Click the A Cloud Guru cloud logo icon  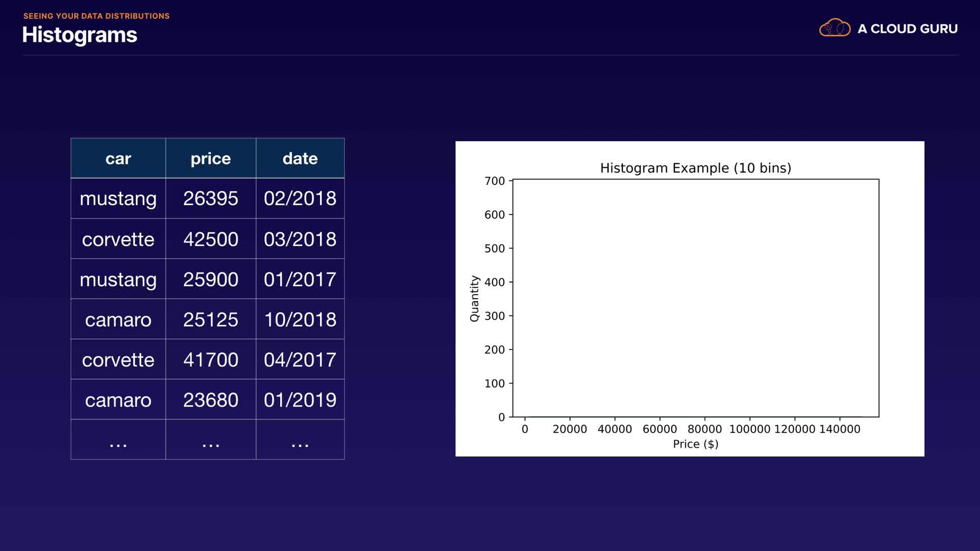pos(835,28)
